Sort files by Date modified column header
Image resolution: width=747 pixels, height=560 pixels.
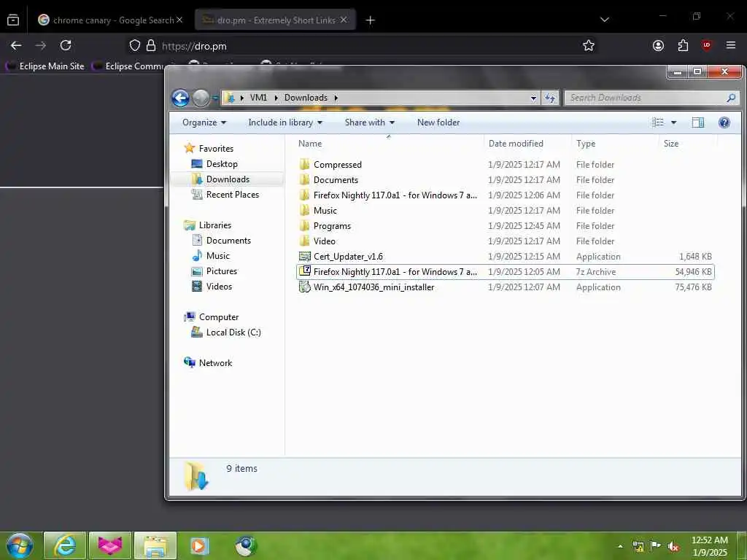[x=516, y=144]
